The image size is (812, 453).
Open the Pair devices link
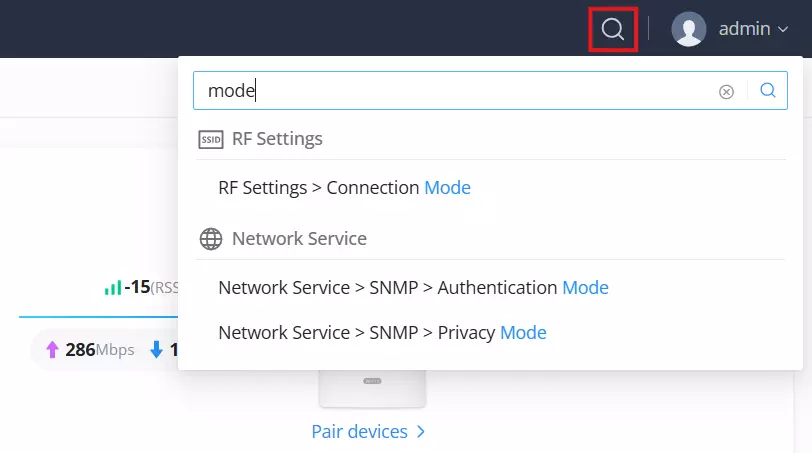[x=359, y=431]
